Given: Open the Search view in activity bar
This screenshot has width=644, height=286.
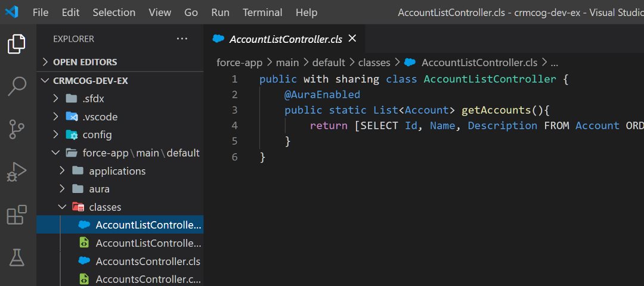Looking at the screenshot, I should point(17,86).
